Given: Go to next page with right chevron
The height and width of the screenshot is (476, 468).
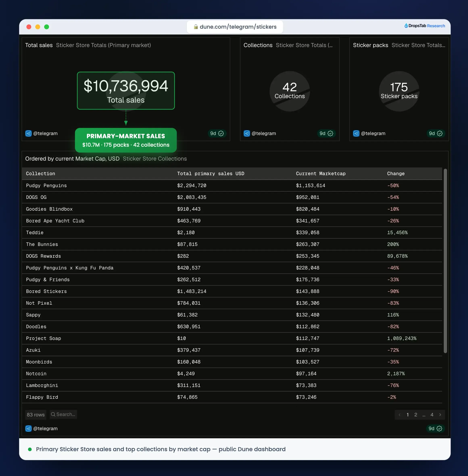Looking at the screenshot, I should [440, 415].
